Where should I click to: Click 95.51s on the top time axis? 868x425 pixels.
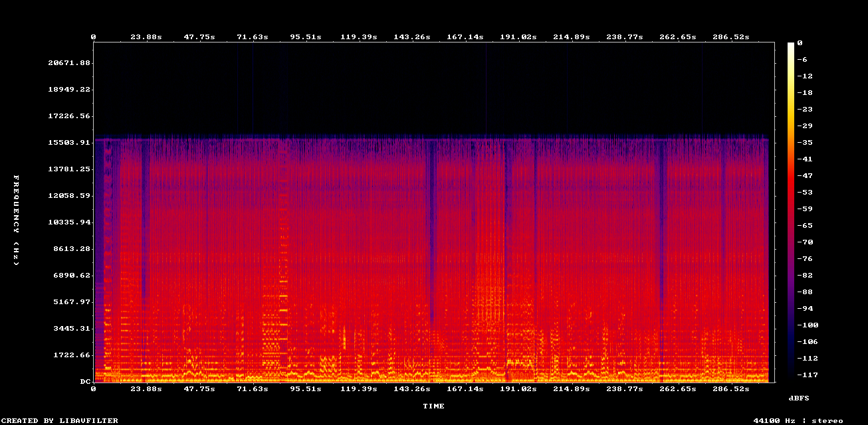click(306, 37)
